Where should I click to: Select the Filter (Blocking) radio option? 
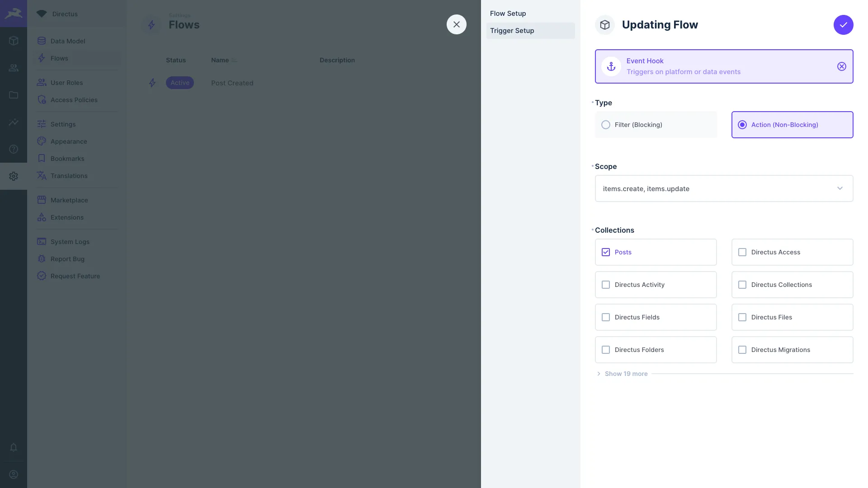coord(606,125)
